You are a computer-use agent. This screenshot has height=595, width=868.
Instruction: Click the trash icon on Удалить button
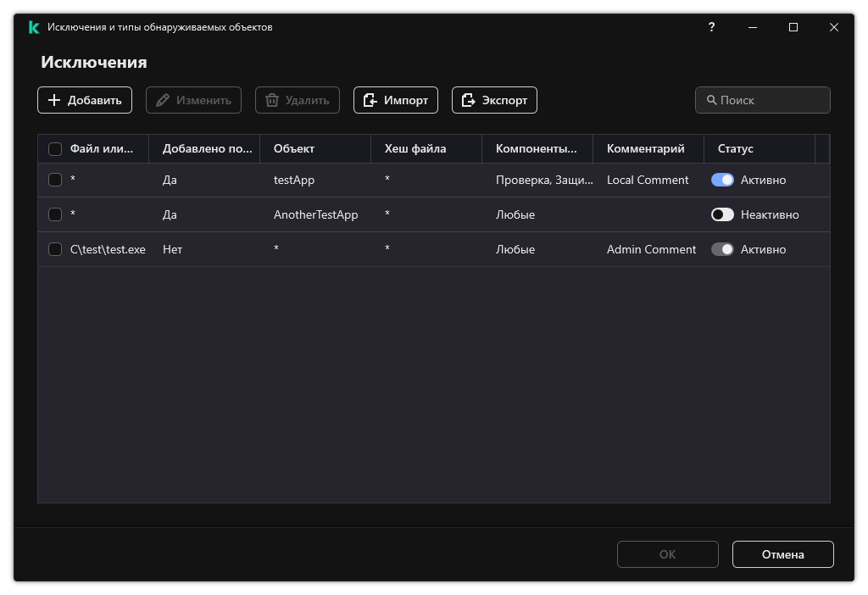pos(272,100)
